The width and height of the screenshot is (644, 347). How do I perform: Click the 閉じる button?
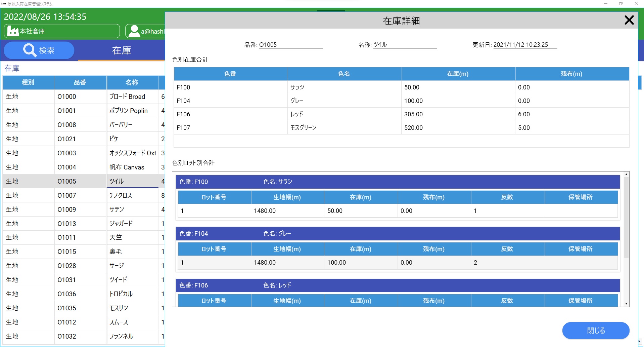pyautogui.click(x=596, y=331)
